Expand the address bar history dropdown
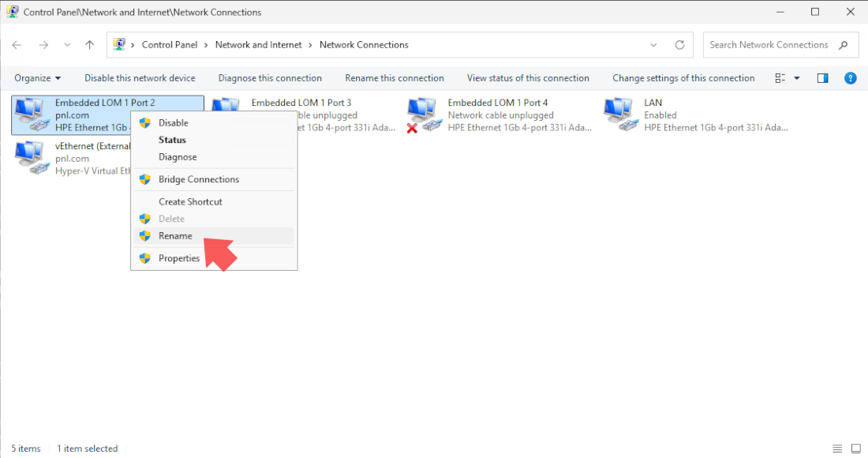Viewport: 868px width, 458px height. click(653, 45)
